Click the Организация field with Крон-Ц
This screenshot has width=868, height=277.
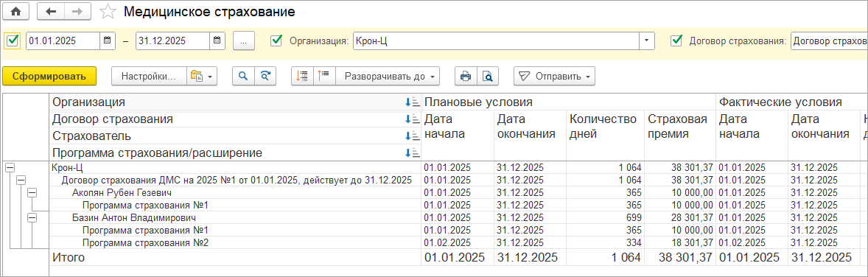tap(497, 41)
